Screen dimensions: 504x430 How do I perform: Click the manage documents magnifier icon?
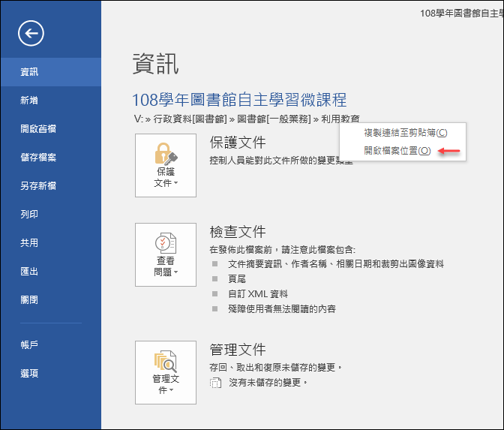tap(166, 361)
